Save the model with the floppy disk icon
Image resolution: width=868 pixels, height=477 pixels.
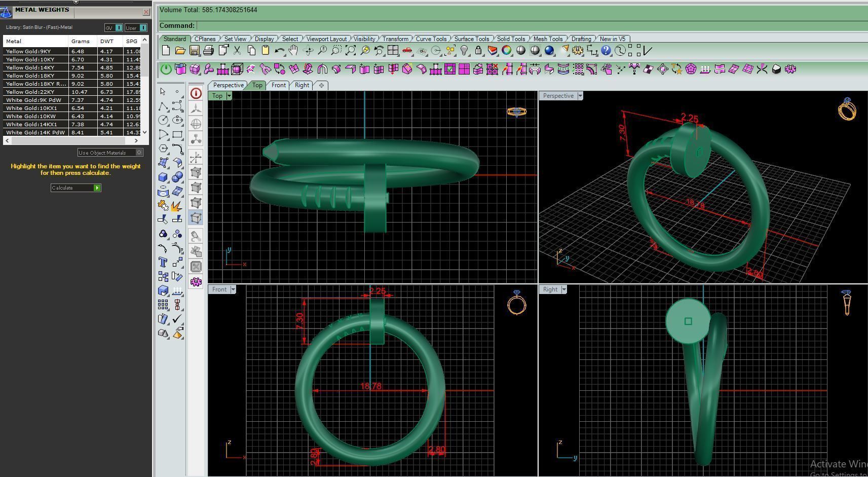click(194, 50)
